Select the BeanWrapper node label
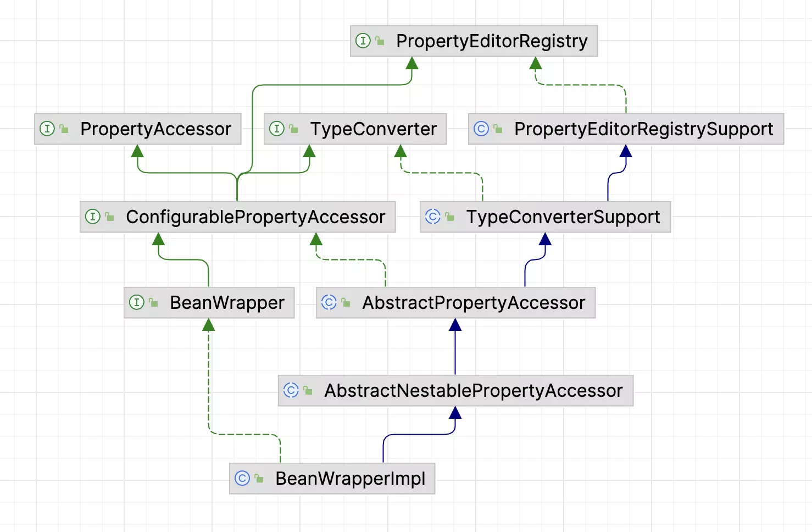Screen dimensions: 812x532 tap(227, 303)
